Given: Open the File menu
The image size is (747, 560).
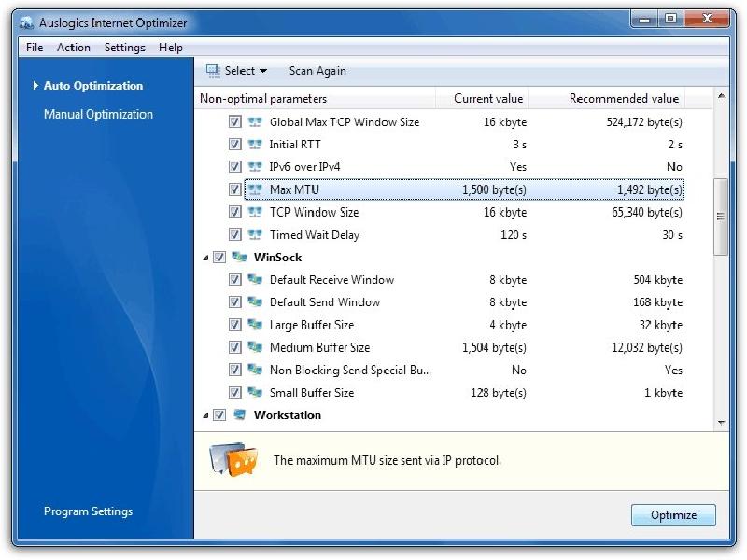Looking at the screenshot, I should (x=35, y=48).
